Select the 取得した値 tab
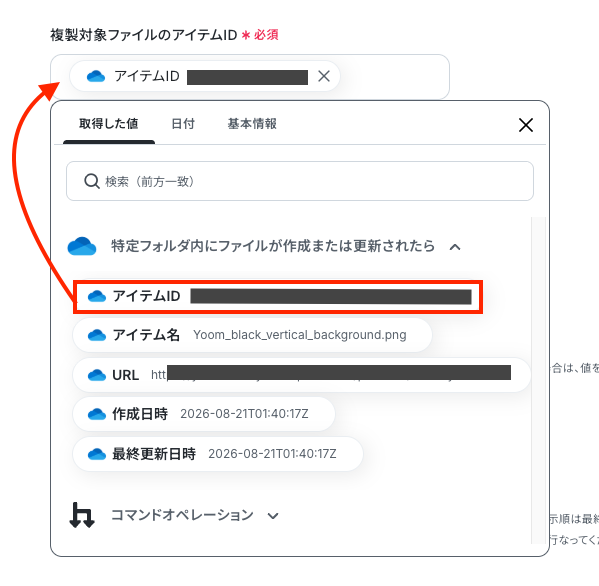The image size is (599, 586). pyautogui.click(x=108, y=124)
